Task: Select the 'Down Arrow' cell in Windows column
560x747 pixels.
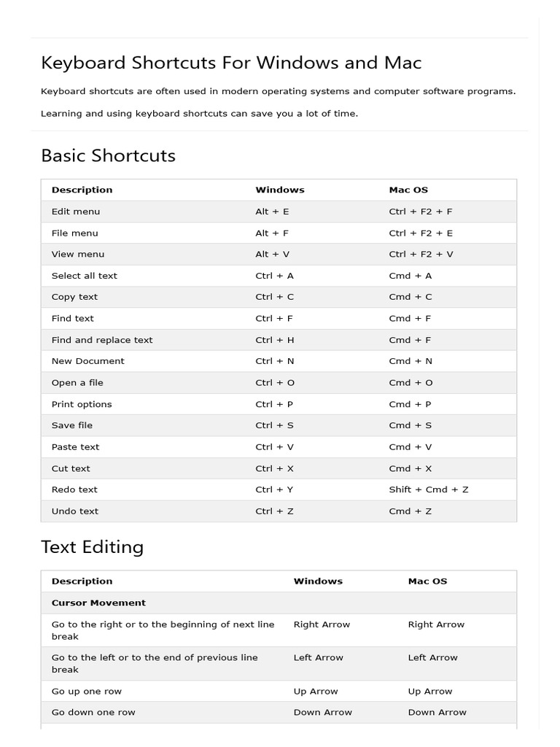Action: (322, 712)
